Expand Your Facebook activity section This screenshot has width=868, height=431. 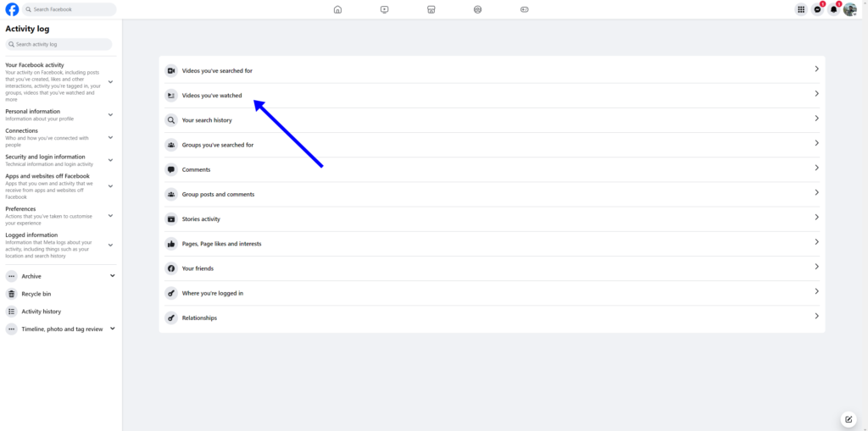110,82
